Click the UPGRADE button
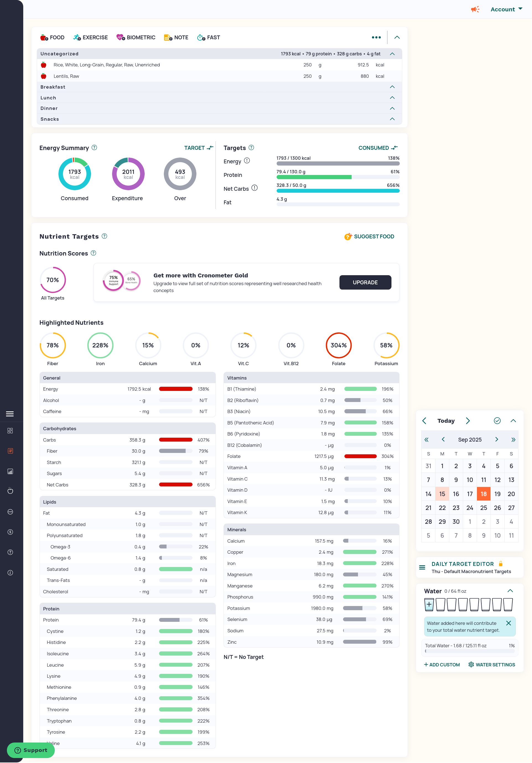Image resolution: width=532 pixels, height=763 pixels. click(365, 282)
